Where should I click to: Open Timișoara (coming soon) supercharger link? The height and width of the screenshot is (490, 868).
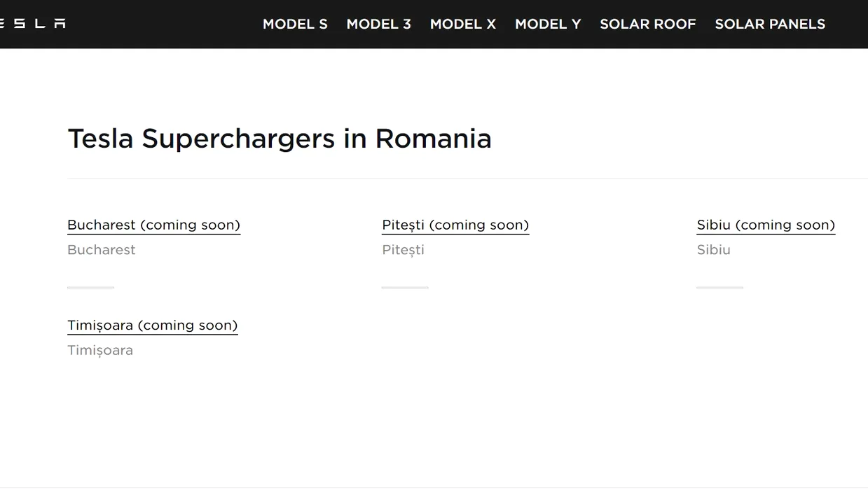tap(152, 325)
